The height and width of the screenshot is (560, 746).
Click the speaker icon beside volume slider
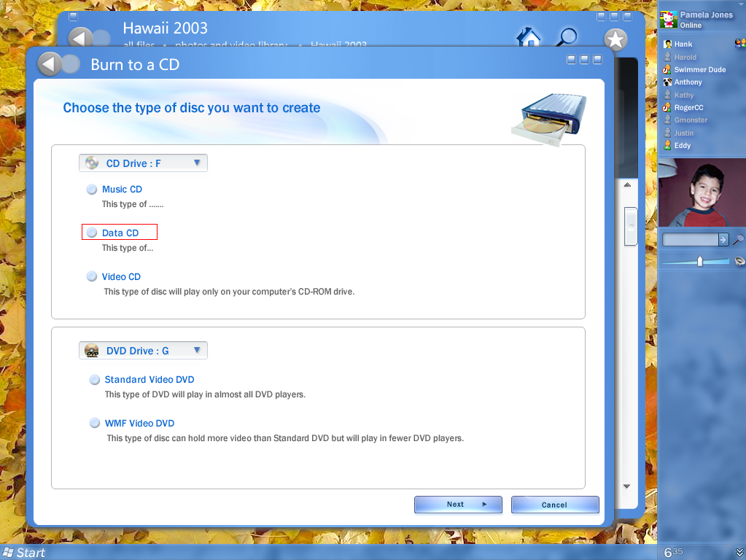[739, 261]
